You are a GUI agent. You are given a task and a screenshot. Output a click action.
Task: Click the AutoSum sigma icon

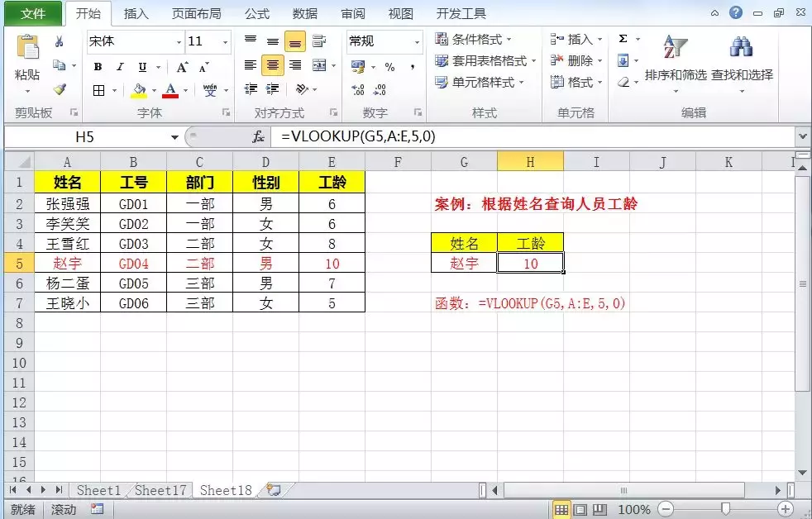coord(623,39)
